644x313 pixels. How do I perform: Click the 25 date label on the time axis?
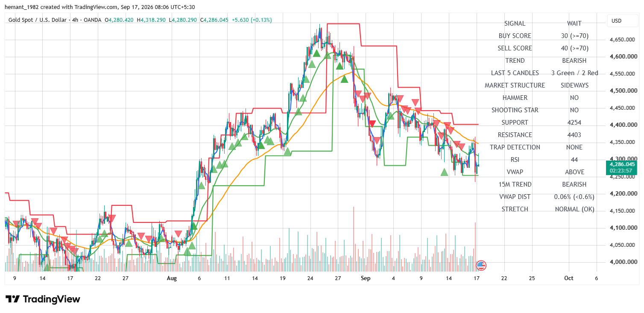[x=532, y=278]
